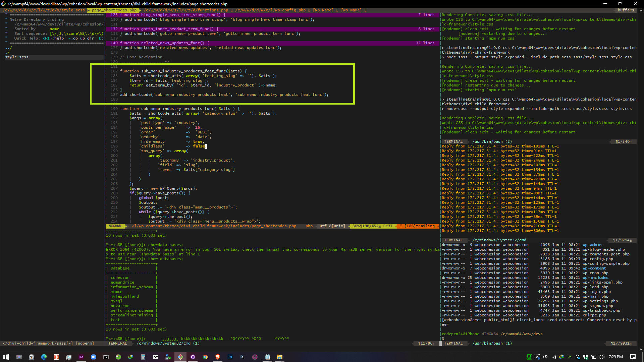The height and width of the screenshot is (362, 644).
Task: Switch to the style.scss buffer tab
Action: [x=44, y=10]
